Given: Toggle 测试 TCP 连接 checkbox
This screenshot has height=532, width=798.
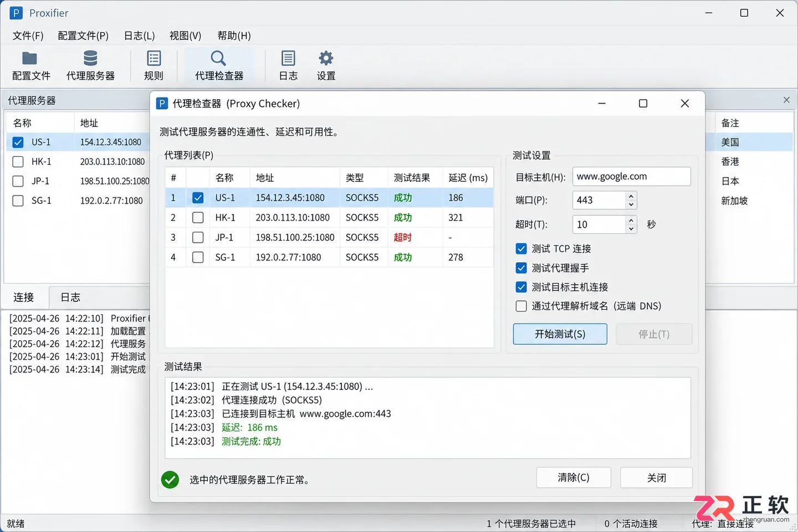Looking at the screenshot, I should (x=521, y=249).
